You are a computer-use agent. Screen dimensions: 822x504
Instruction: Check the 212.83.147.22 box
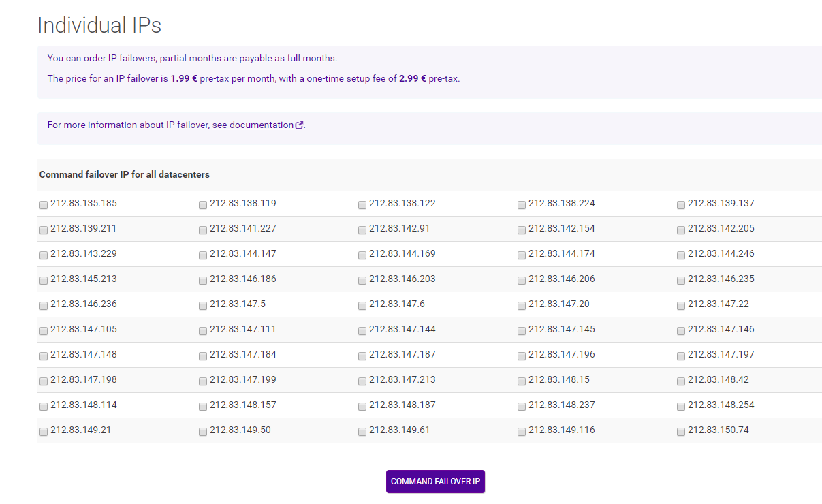click(681, 305)
